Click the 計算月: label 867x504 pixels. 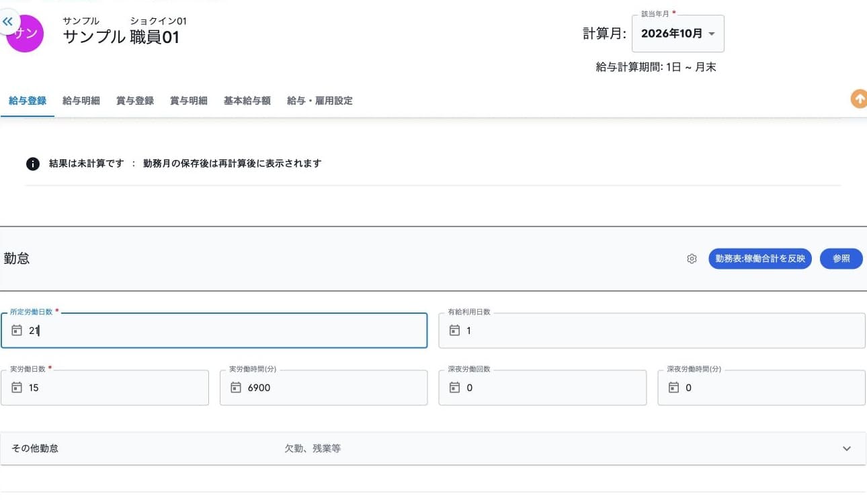pos(605,34)
